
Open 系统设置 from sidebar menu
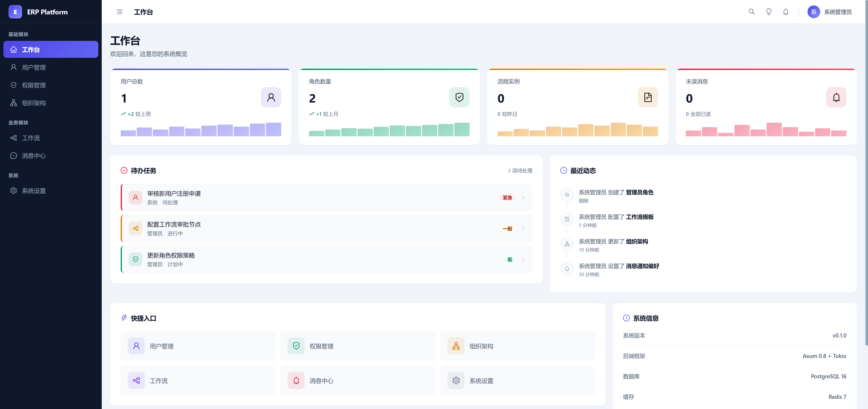click(x=34, y=191)
